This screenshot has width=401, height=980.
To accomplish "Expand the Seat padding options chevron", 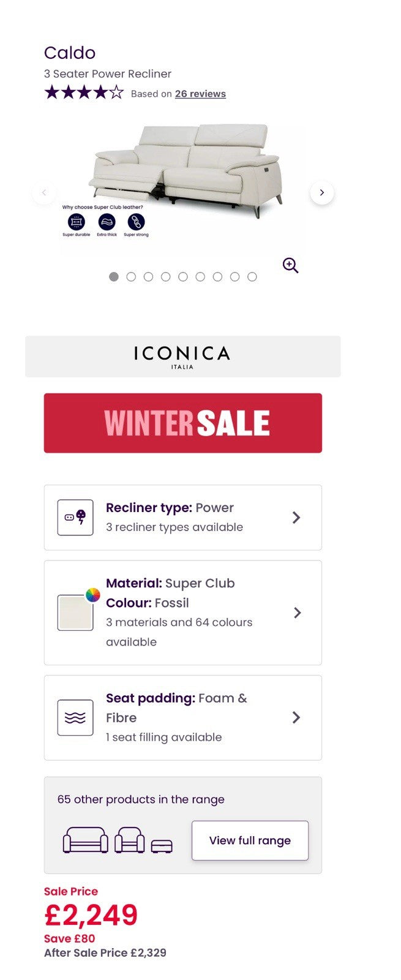I will click(296, 717).
